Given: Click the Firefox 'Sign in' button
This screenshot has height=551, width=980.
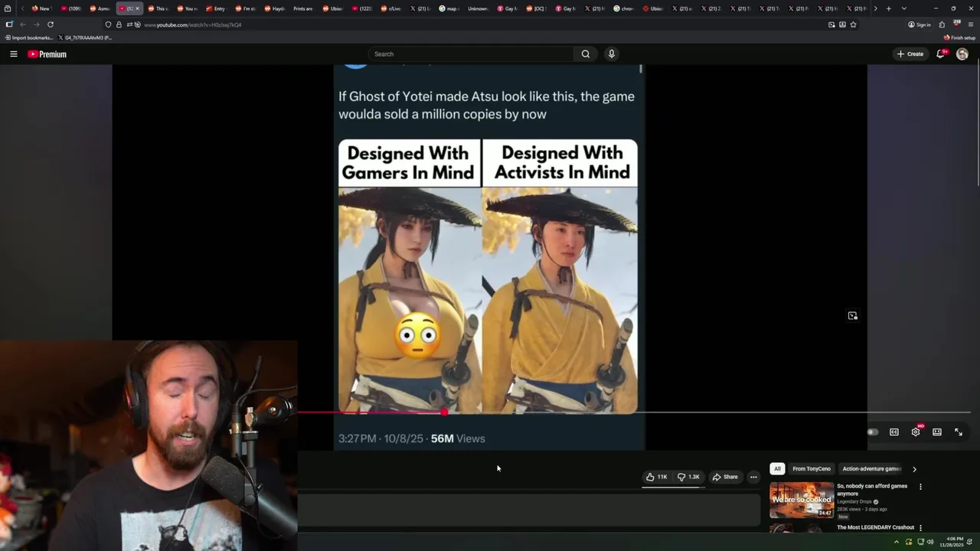Looking at the screenshot, I should 919,24.
